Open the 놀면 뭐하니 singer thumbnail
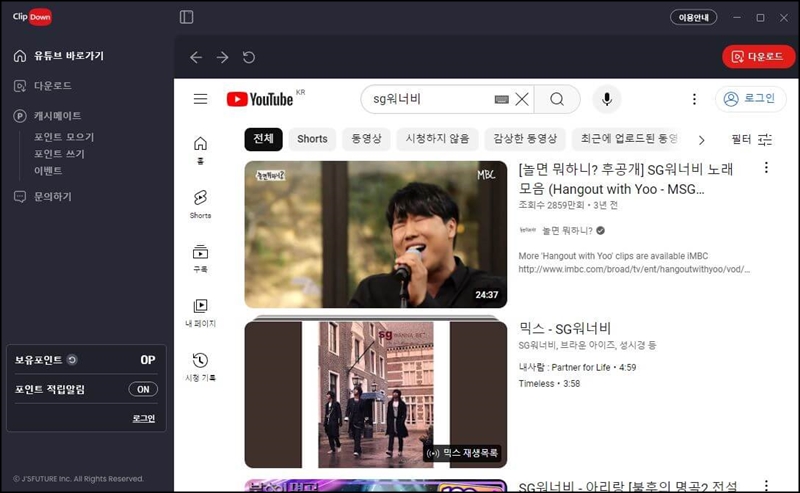 coord(376,234)
